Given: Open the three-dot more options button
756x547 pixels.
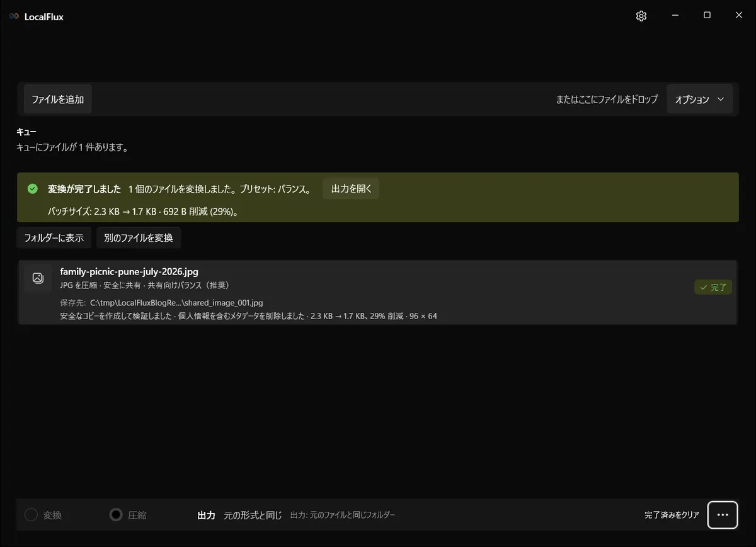Looking at the screenshot, I should [x=723, y=515].
